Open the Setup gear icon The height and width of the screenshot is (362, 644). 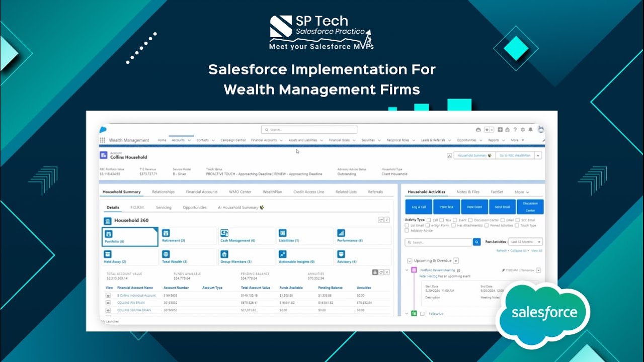tap(523, 130)
